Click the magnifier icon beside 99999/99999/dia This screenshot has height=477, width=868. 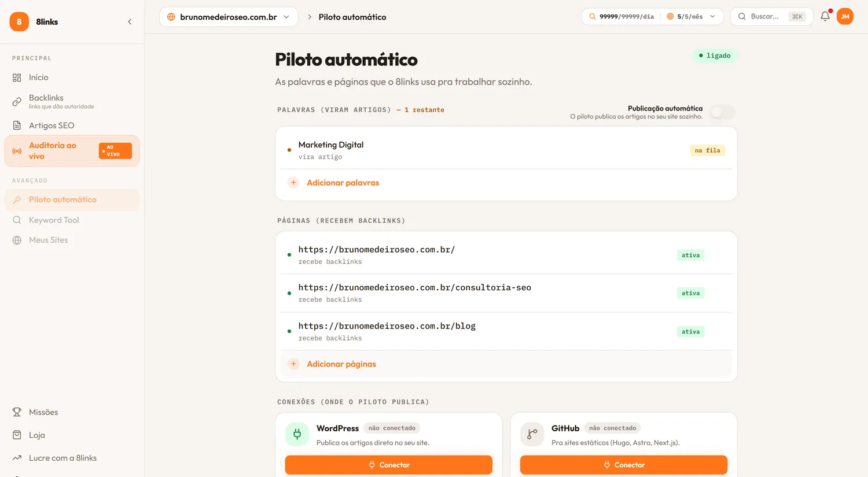[x=592, y=17]
